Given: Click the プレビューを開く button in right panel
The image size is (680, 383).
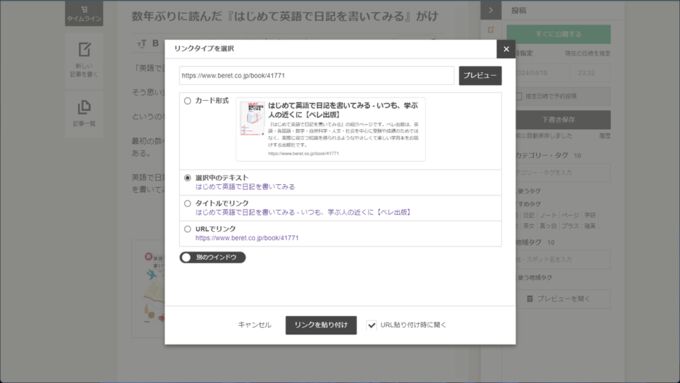Looking at the screenshot, I should pos(559,299).
